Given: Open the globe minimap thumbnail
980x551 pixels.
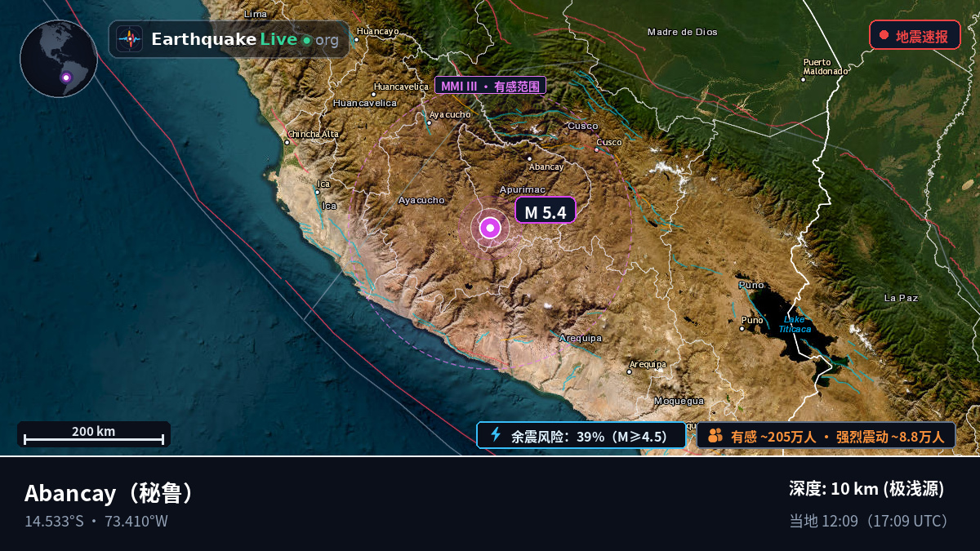Looking at the screenshot, I should pos(59,59).
